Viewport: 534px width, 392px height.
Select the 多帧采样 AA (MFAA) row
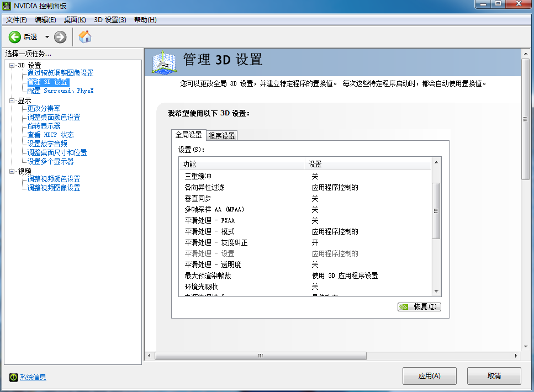click(x=305, y=209)
